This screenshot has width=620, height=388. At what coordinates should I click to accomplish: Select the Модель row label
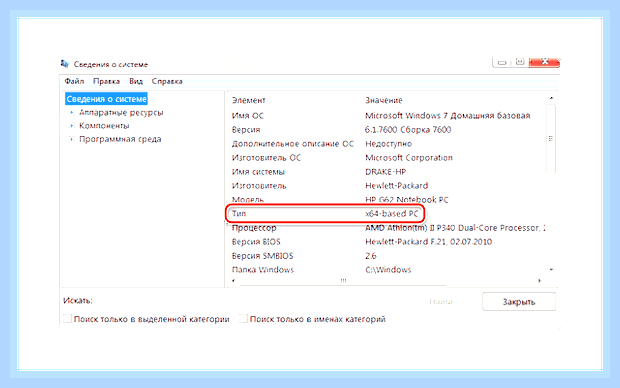[x=248, y=200]
